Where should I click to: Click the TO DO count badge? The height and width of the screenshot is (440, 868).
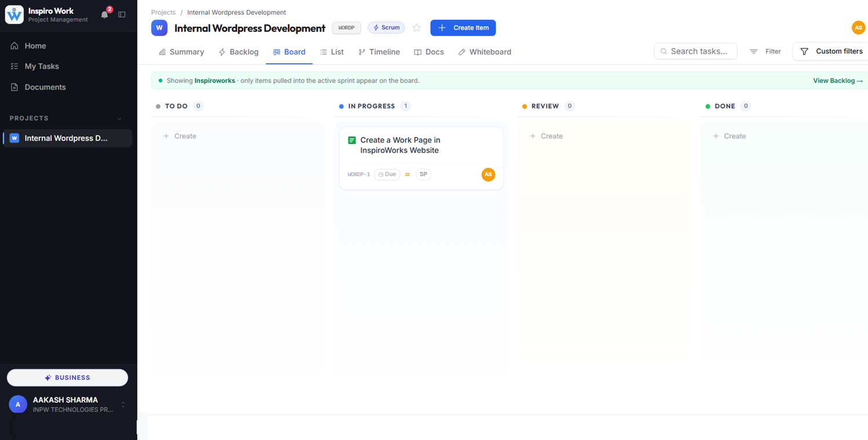[198, 106]
